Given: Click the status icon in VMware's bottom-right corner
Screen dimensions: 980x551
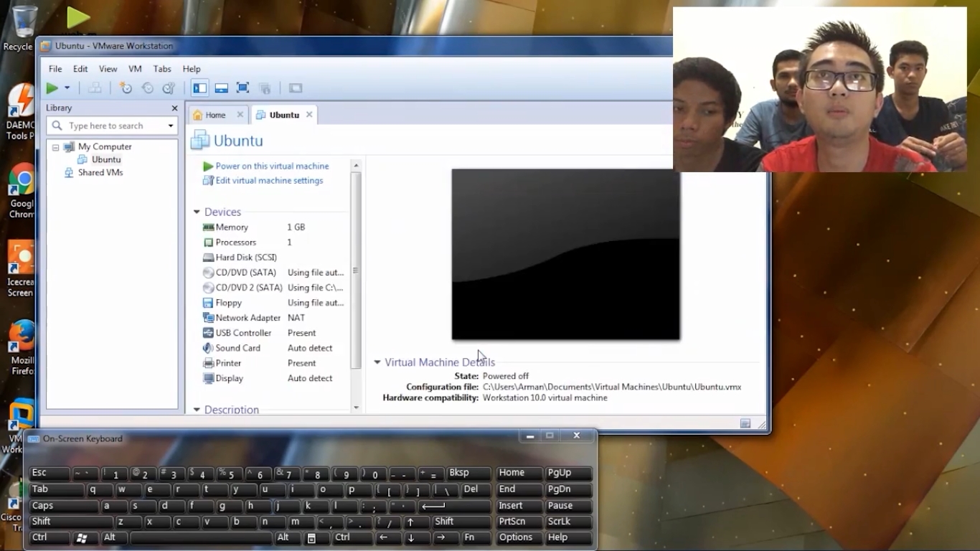Looking at the screenshot, I should [x=745, y=423].
